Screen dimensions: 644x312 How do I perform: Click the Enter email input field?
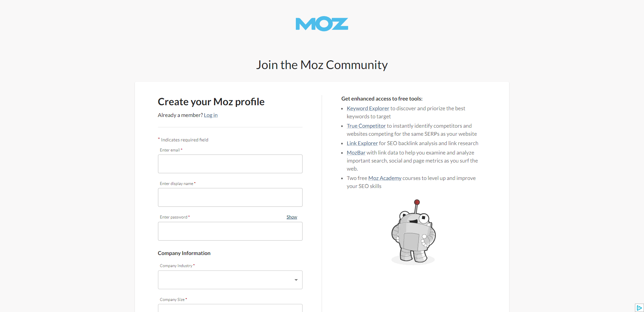[x=230, y=164]
